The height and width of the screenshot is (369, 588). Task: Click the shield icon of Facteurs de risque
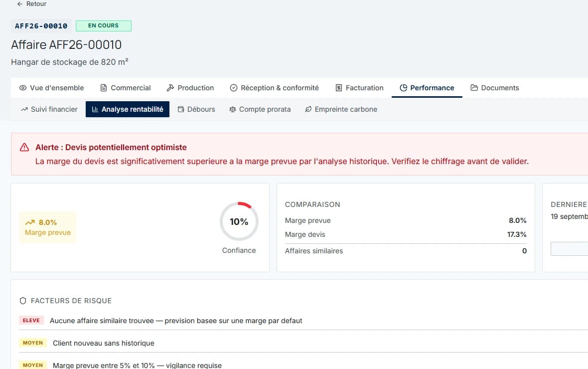point(23,301)
